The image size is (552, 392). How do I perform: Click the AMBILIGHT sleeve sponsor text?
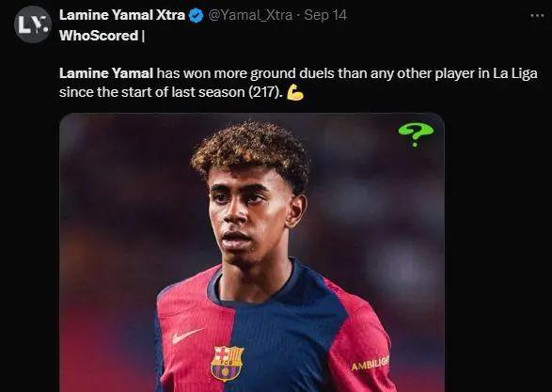point(370,364)
